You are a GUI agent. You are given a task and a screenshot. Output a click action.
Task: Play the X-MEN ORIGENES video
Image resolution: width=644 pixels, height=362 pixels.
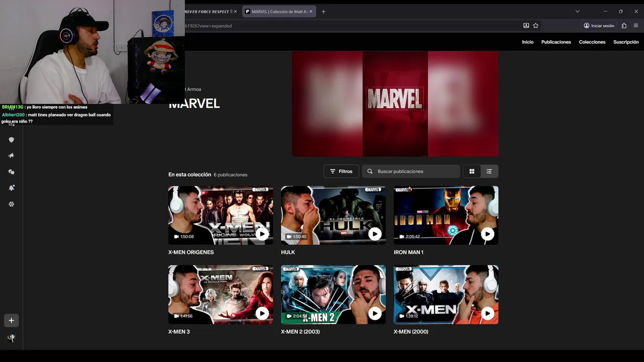click(262, 234)
